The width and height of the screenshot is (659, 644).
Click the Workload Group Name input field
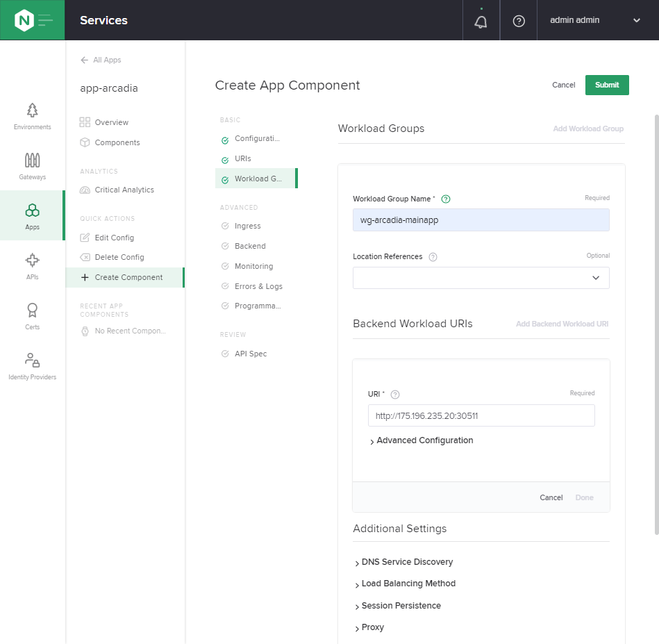click(x=481, y=220)
